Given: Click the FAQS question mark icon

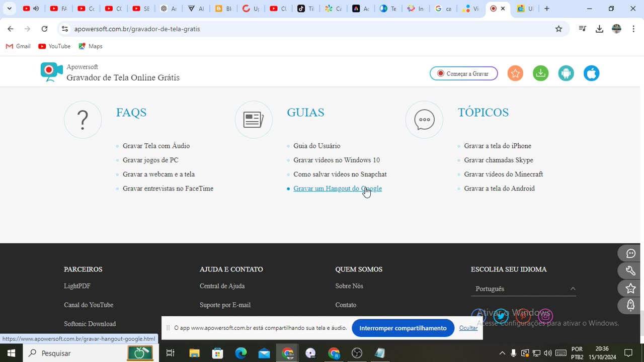Looking at the screenshot, I should click(x=83, y=120).
